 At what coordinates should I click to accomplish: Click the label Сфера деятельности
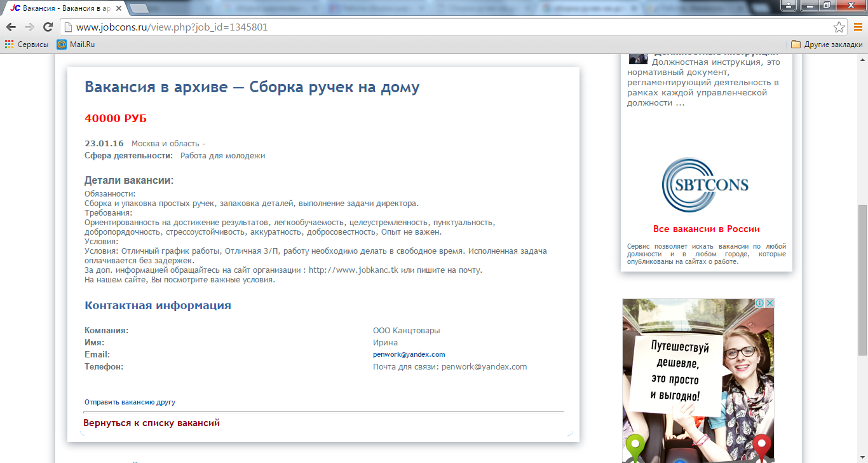coord(128,156)
